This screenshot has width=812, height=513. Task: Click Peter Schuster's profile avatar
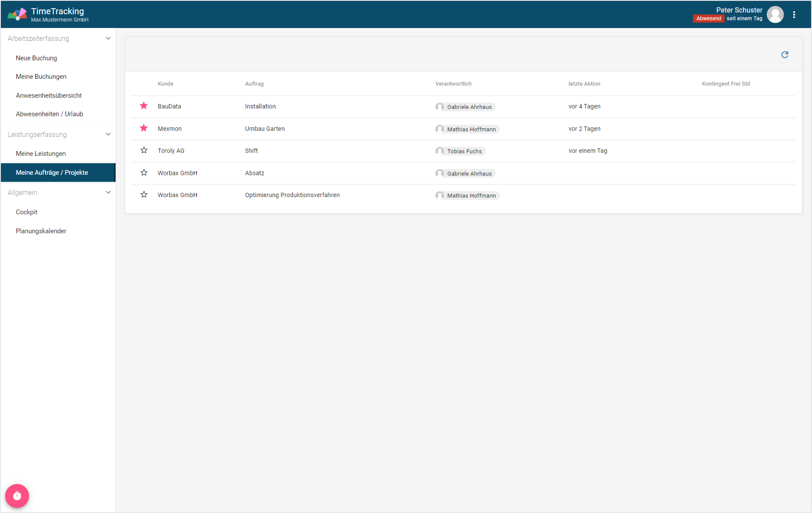(775, 15)
